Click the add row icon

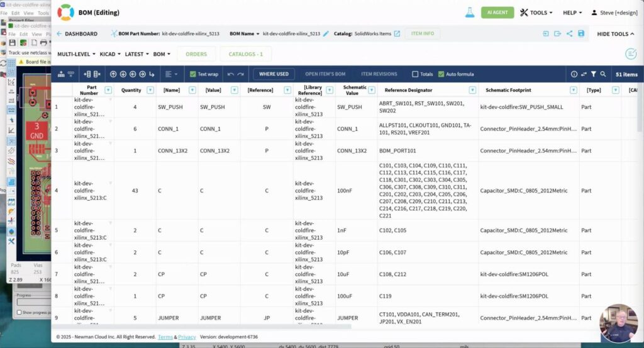(87, 74)
